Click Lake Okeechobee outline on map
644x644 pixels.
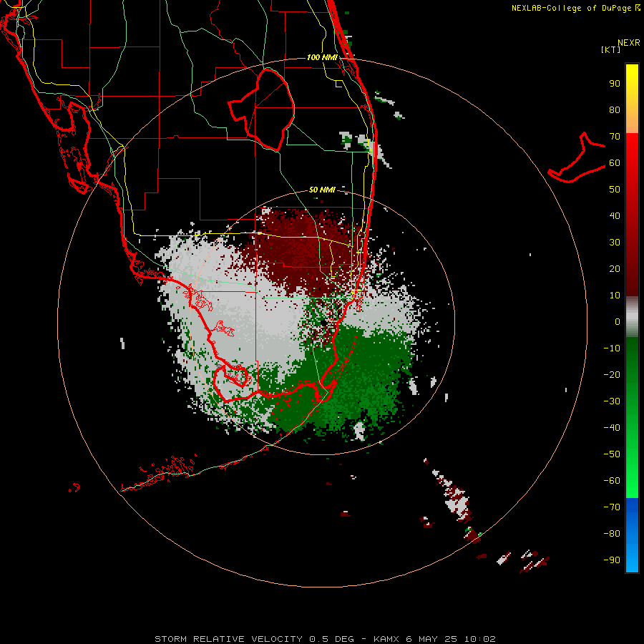tap(261, 109)
